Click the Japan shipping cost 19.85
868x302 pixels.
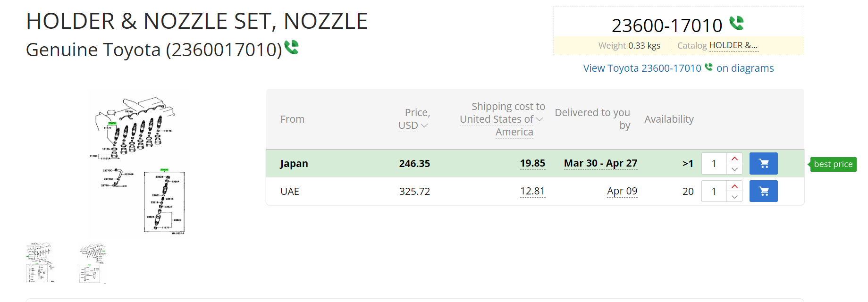(x=532, y=163)
